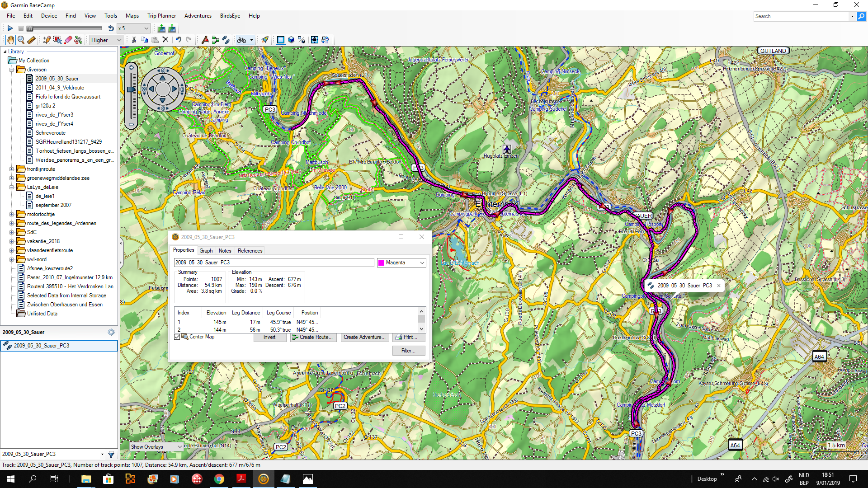Viewport: 868px width, 488px height.
Task: Select the Erase tool
Action: (x=68, y=40)
